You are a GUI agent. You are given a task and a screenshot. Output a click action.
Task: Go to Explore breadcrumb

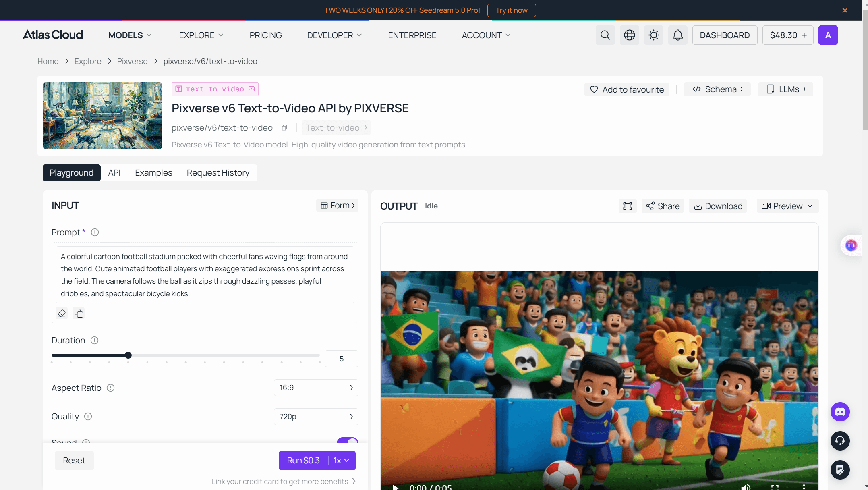[x=87, y=61]
